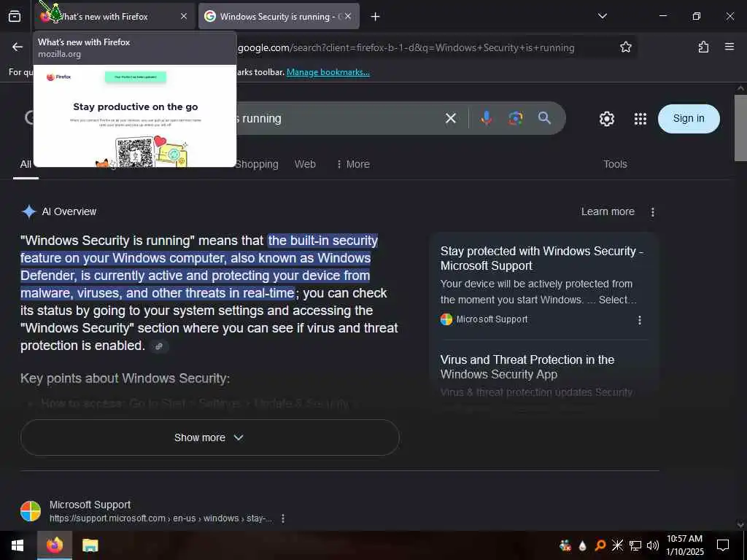
Task: Click the orange magnifier tray icon
Action: [600, 545]
